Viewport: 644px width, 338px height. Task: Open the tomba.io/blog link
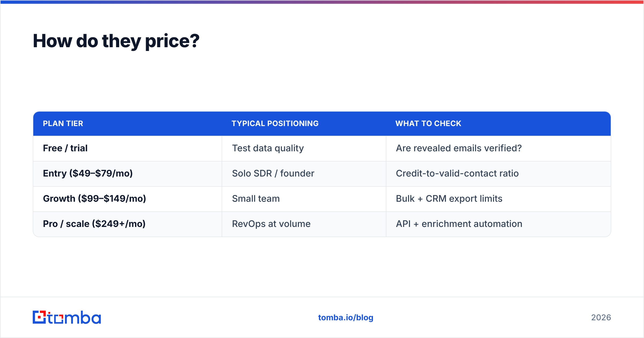tap(346, 318)
